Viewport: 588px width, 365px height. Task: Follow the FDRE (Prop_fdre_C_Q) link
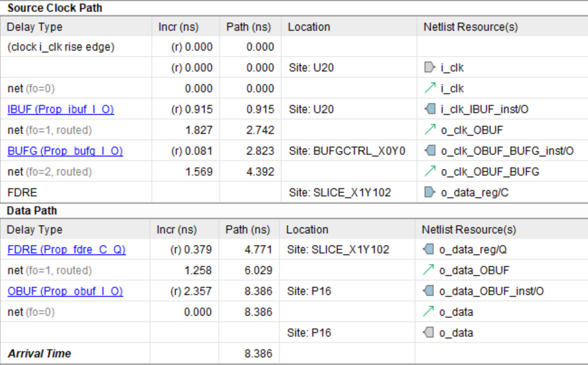click(66, 250)
